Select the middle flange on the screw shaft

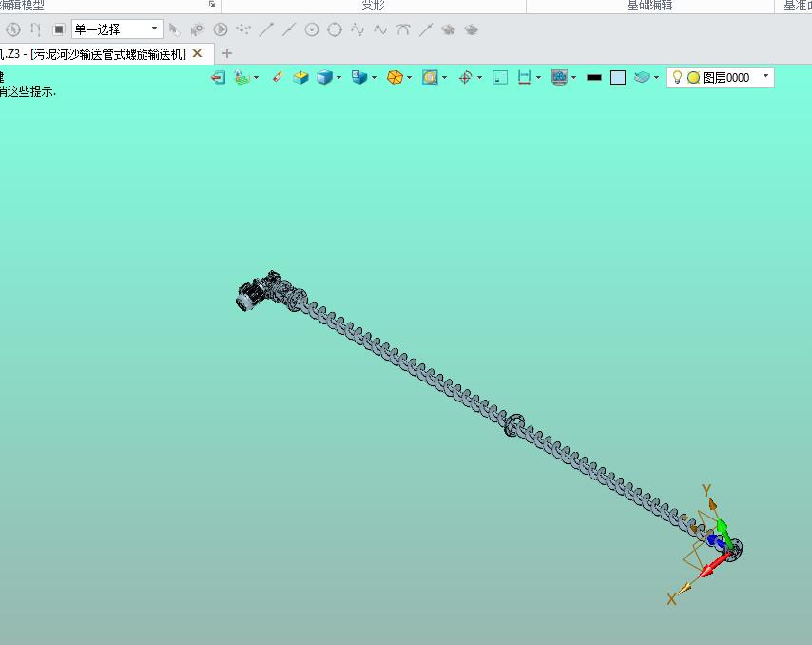point(514,425)
